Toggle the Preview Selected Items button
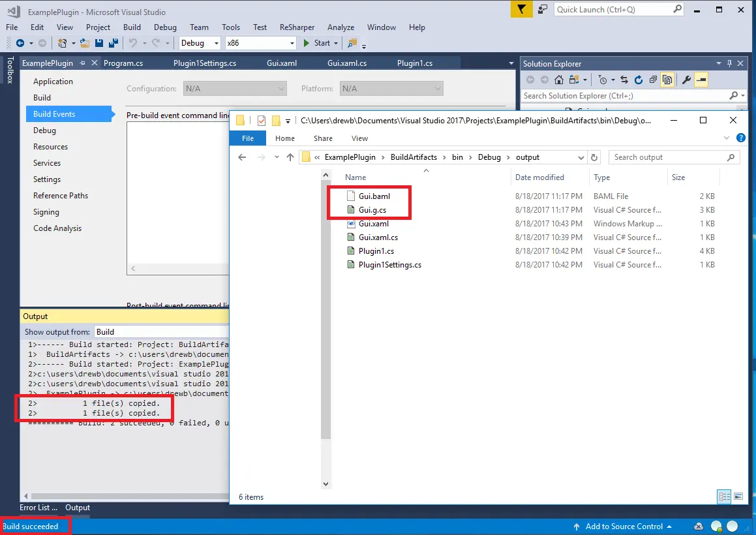756x535 pixels. pyautogui.click(x=701, y=80)
